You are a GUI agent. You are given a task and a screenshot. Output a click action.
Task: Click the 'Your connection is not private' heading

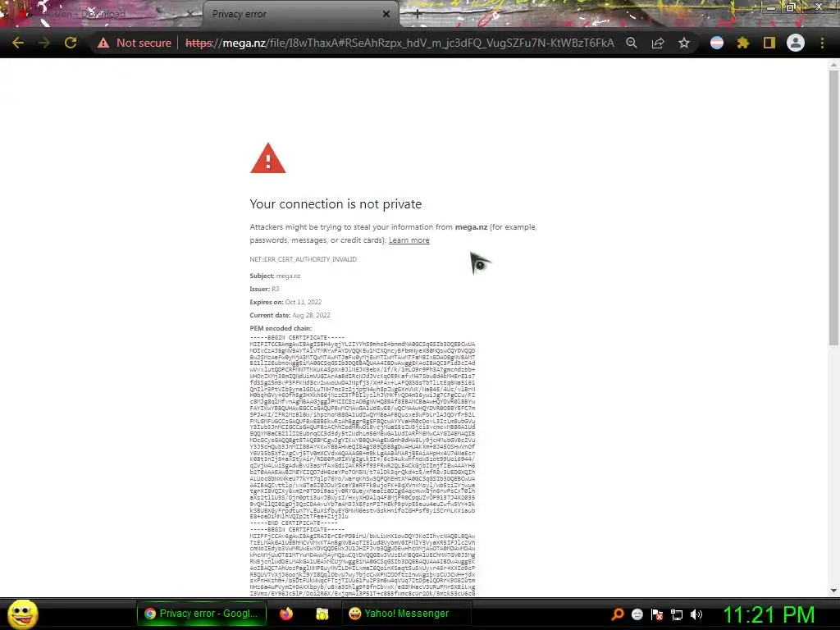pyautogui.click(x=336, y=204)
